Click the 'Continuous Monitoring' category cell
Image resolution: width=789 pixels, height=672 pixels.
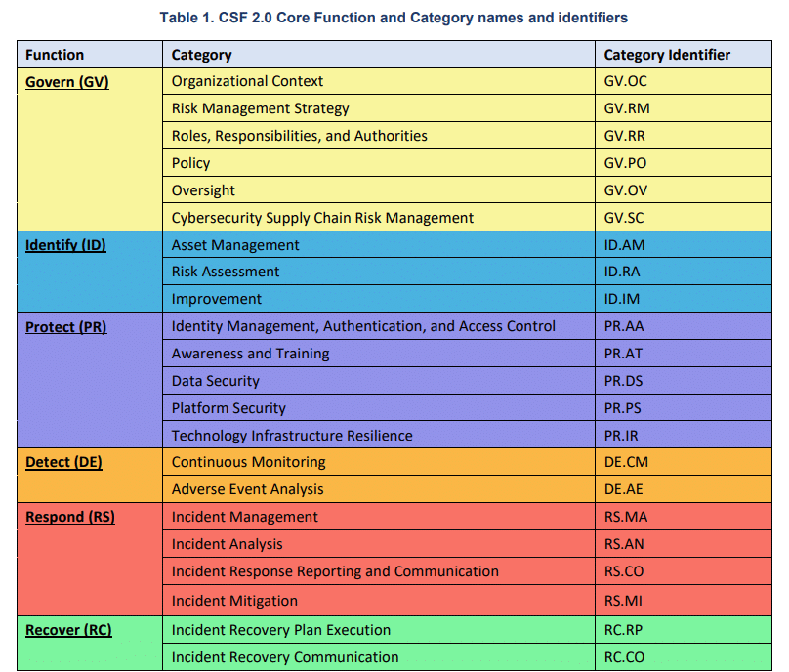(379, 462)
